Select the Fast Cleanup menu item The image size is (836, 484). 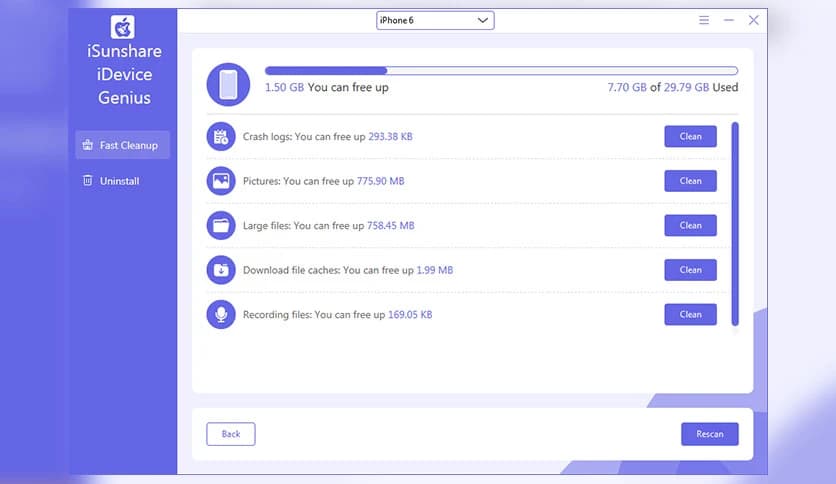(123, 145)
